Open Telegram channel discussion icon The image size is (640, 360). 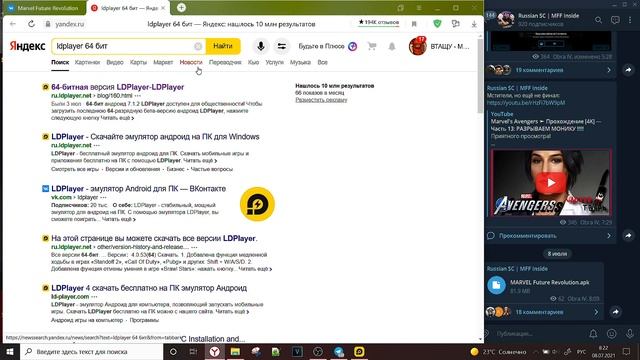pyautogui.click(x=615, y=20)
